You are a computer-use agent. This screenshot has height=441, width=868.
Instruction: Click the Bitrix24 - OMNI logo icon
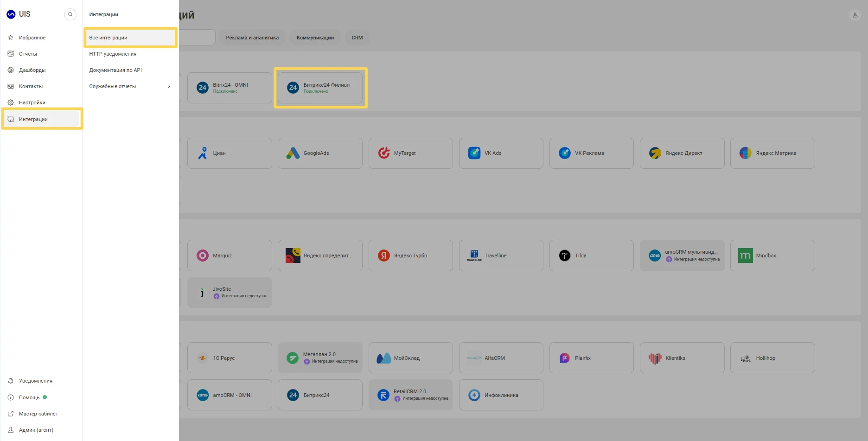point(203,88)
